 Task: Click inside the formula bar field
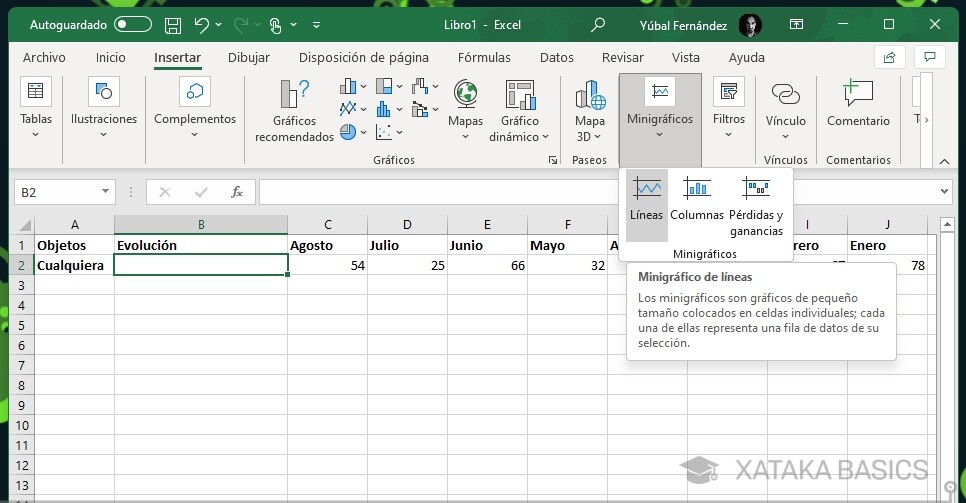coord(440,192)
